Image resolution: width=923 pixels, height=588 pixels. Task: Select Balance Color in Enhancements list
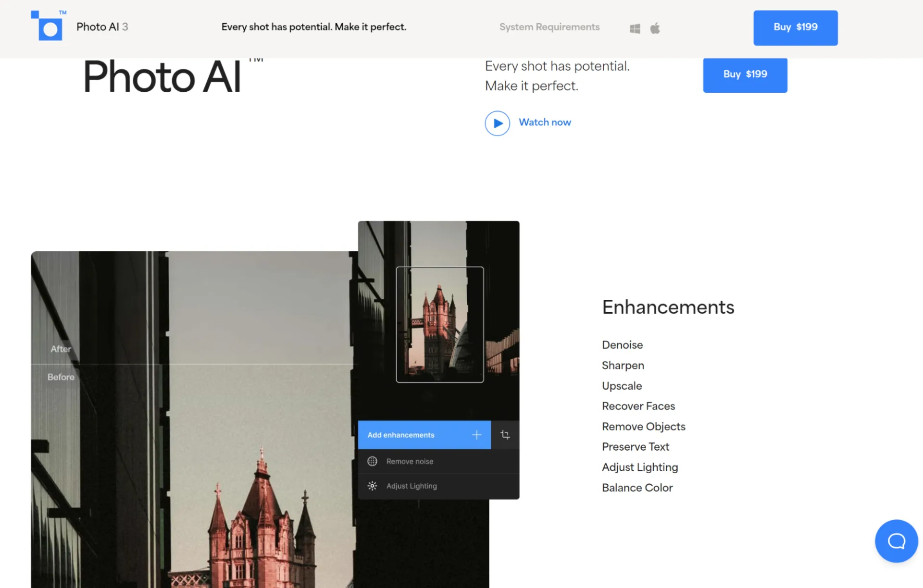pyautogui.click(x=637, y=488)
